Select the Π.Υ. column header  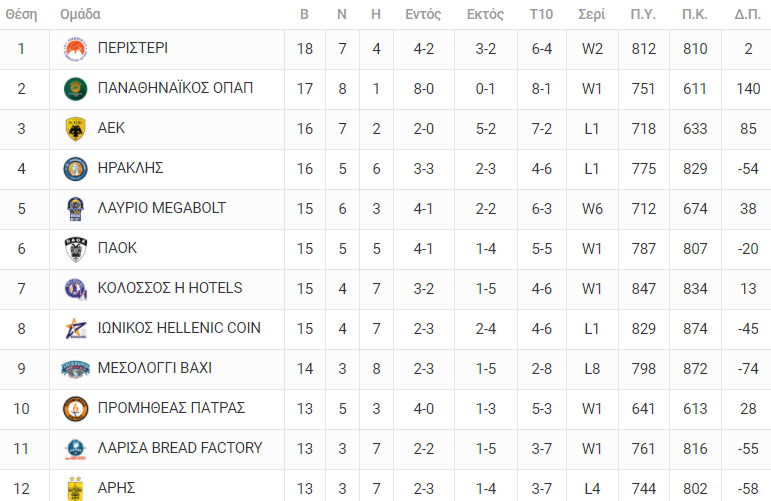point(644,15)
